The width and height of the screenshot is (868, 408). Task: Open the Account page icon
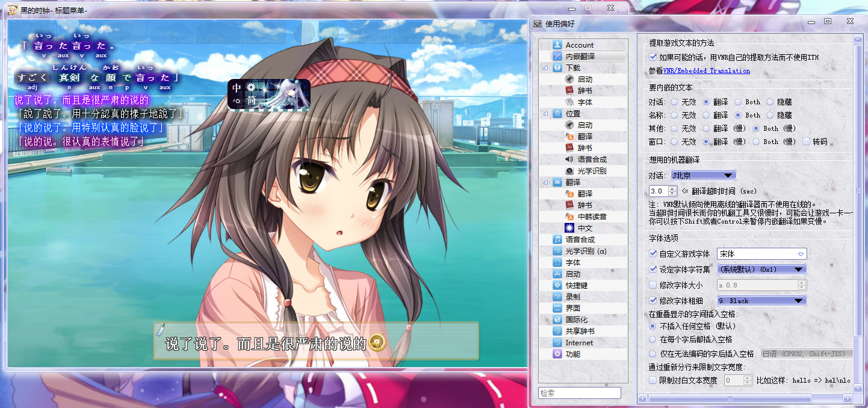pyautogui.click(x=557, y=45)
